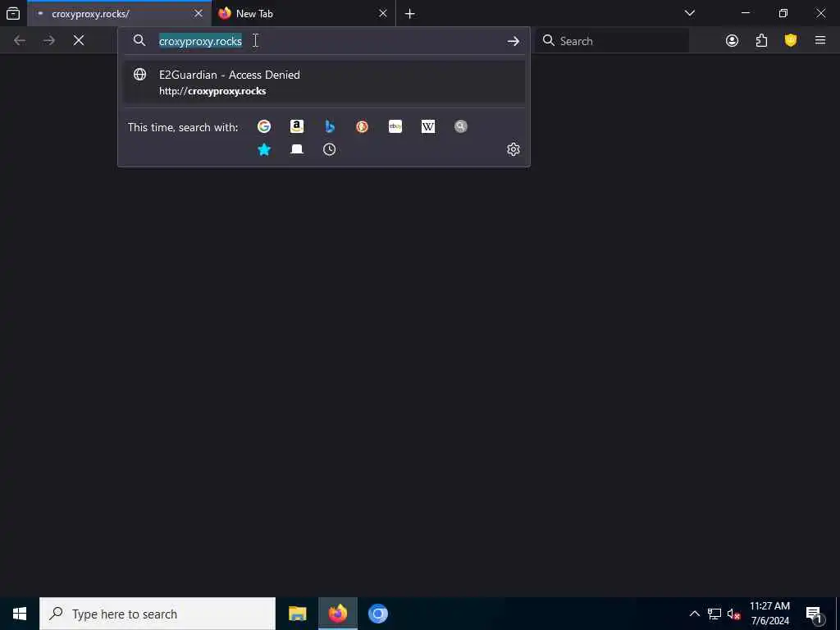Close the croxyproxy.rocks/ tab
Screen dimensions: 840x630
tap(199, 13)
